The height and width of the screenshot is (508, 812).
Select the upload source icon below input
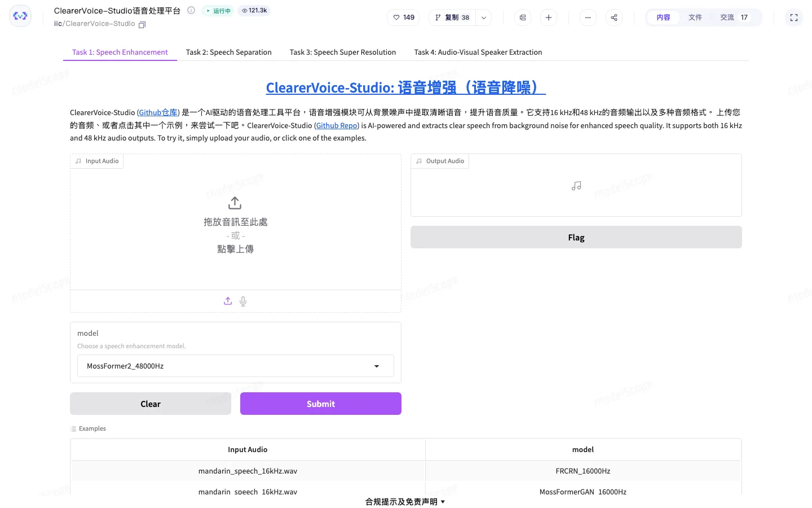(228, 301)
